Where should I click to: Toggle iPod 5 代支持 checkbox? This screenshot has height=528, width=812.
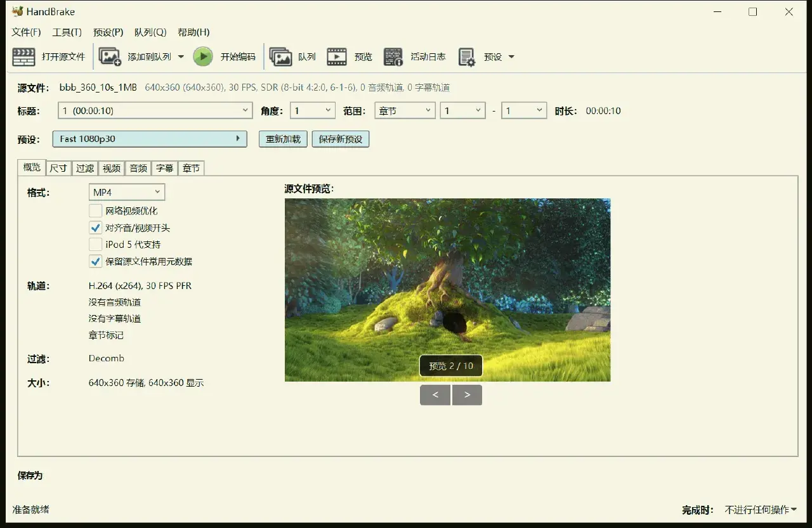point(95,244)
